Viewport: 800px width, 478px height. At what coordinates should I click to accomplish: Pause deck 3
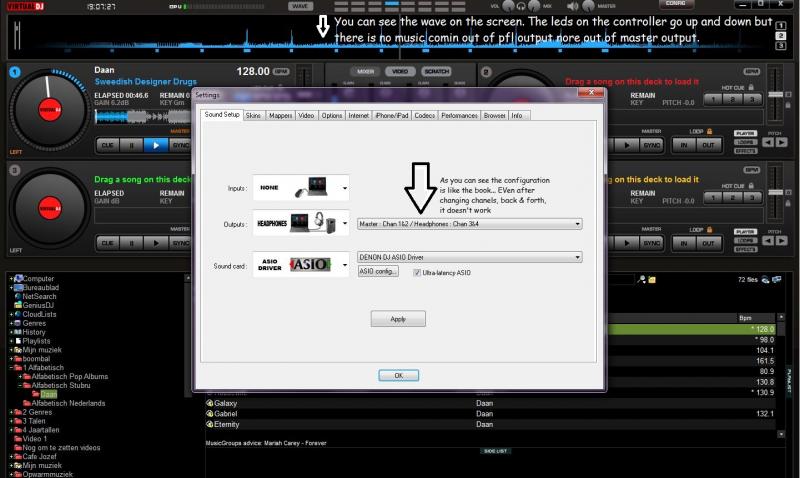coord(132,243)
